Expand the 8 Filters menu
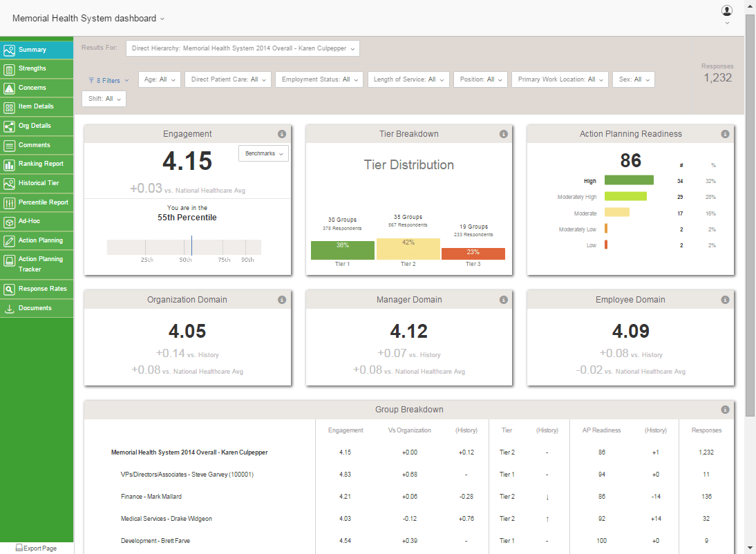Screen dimensions: 756x554 coord(107,79)
